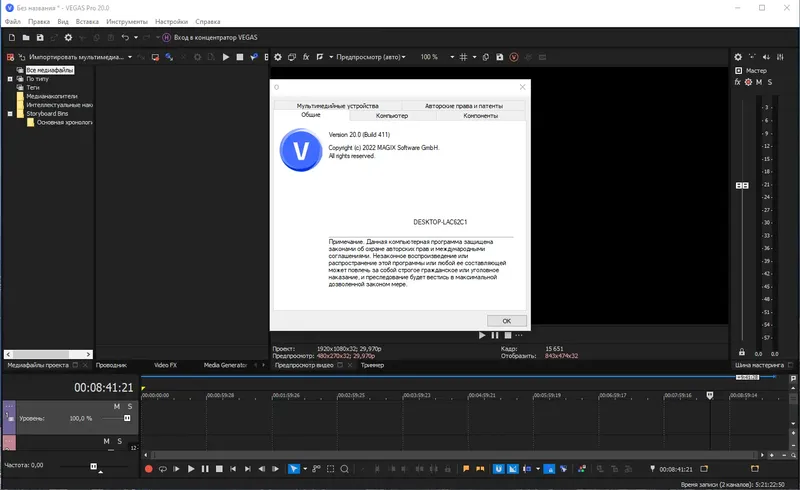800x490 pixels.
Task: Open split screen view dropdown arrow
Action: [331, 57]
